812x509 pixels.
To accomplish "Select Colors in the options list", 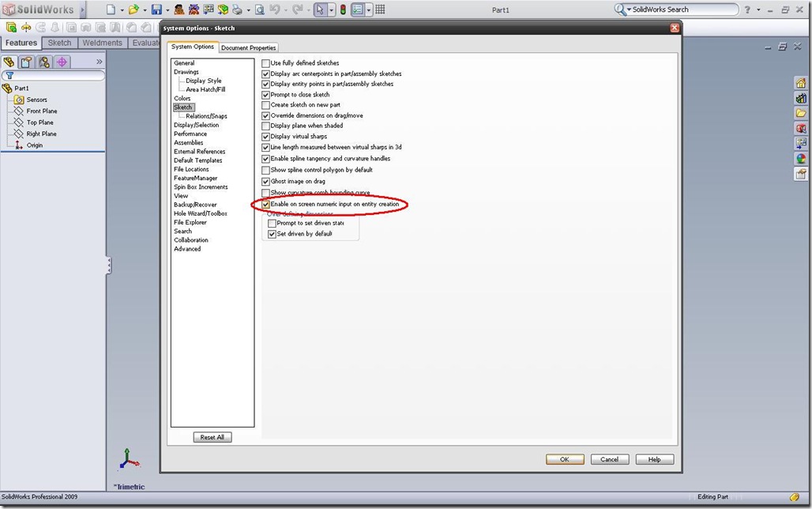I will 182,99.
